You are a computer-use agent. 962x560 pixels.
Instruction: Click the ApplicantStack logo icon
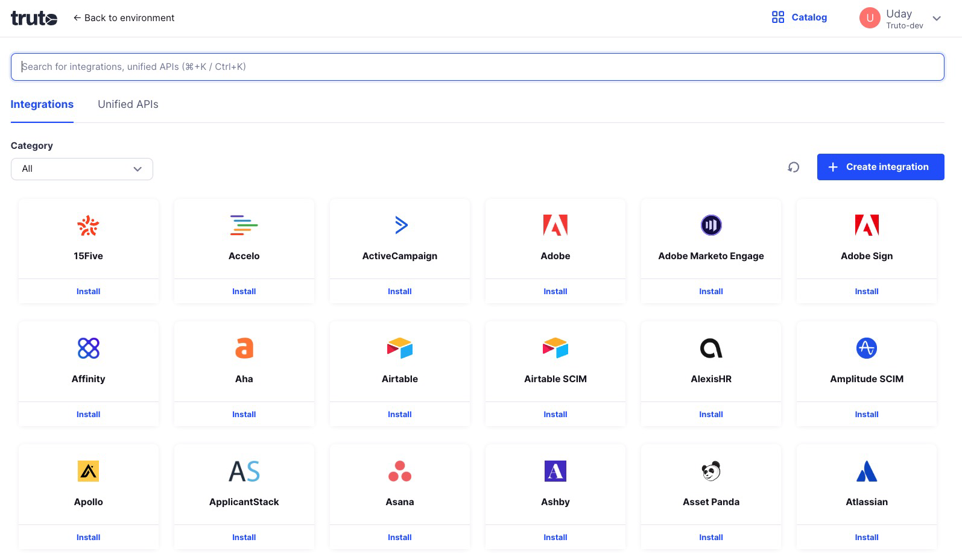pyautogui.click(x=244, y=471)
